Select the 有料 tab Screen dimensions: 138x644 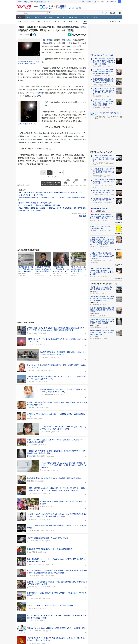tap(95, 17)
